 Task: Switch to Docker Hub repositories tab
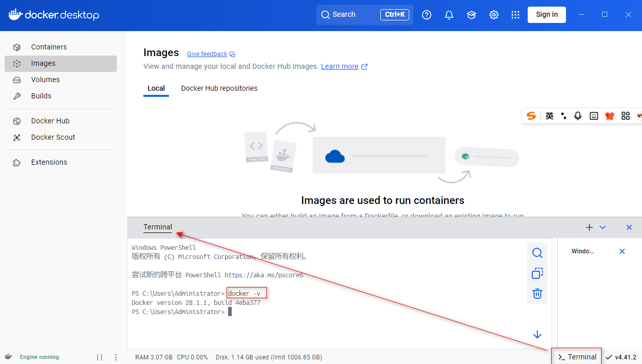click(219, 89)
